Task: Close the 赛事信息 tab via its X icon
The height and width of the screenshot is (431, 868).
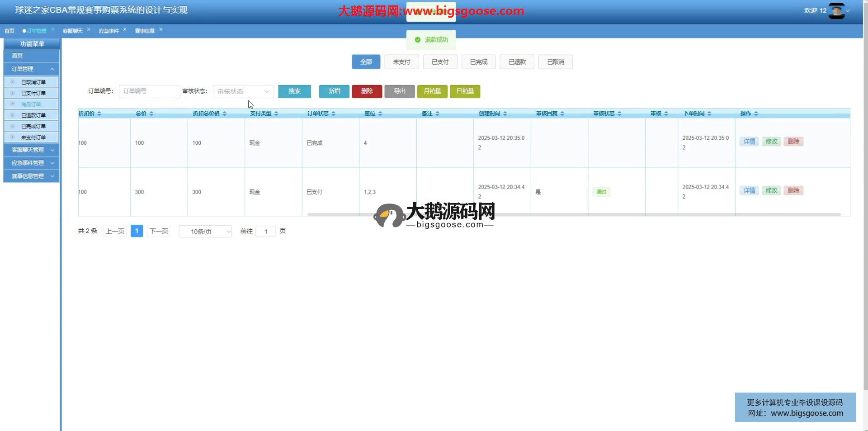Action: coord(161,29)
